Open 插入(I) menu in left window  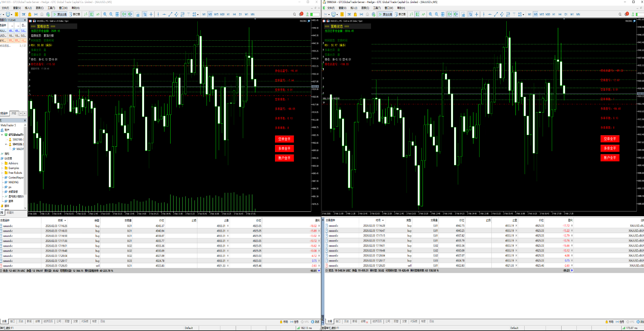coord(28,8)
